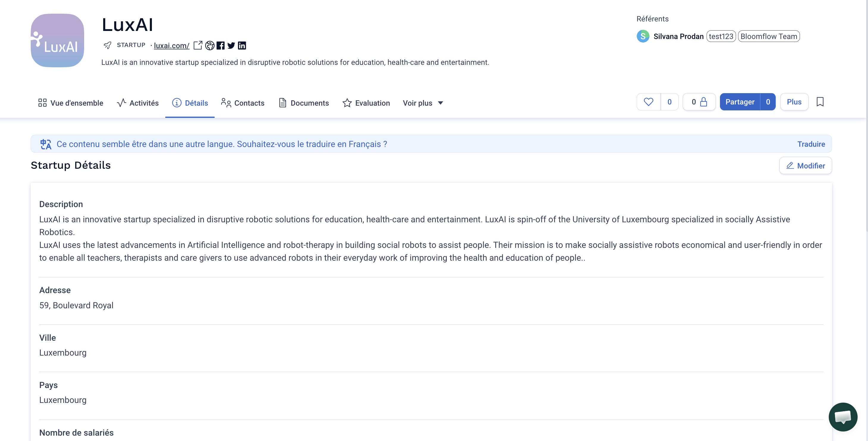Screen dimensions: 868x441
Task: Open the external link icon beside luxai.com
Action: [x=198, y=45]
